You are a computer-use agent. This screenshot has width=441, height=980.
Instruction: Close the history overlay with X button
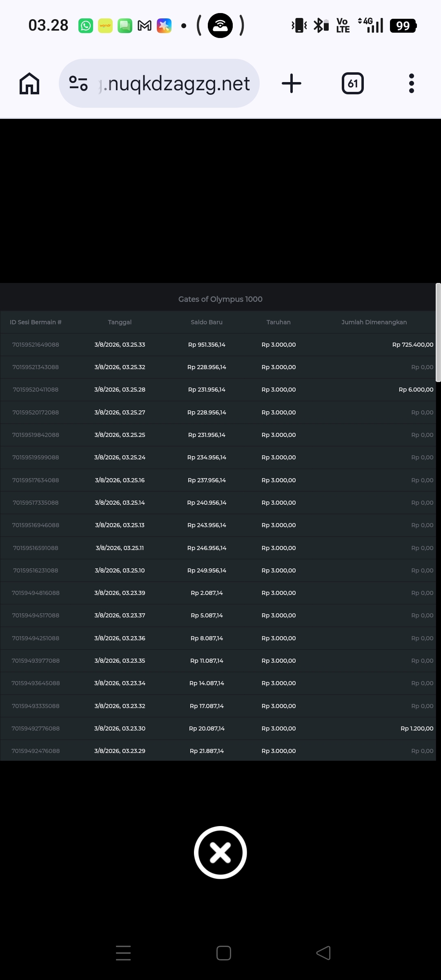(220, 853)
